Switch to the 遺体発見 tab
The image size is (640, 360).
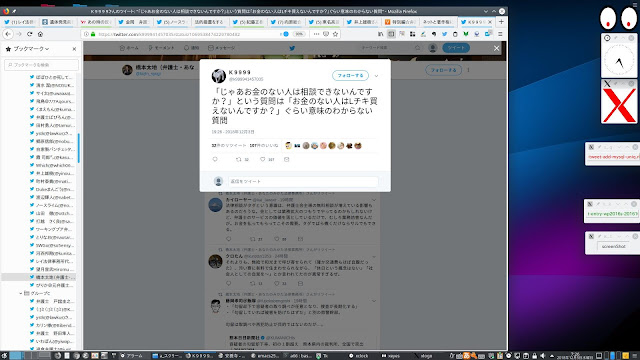coord(58,22)
